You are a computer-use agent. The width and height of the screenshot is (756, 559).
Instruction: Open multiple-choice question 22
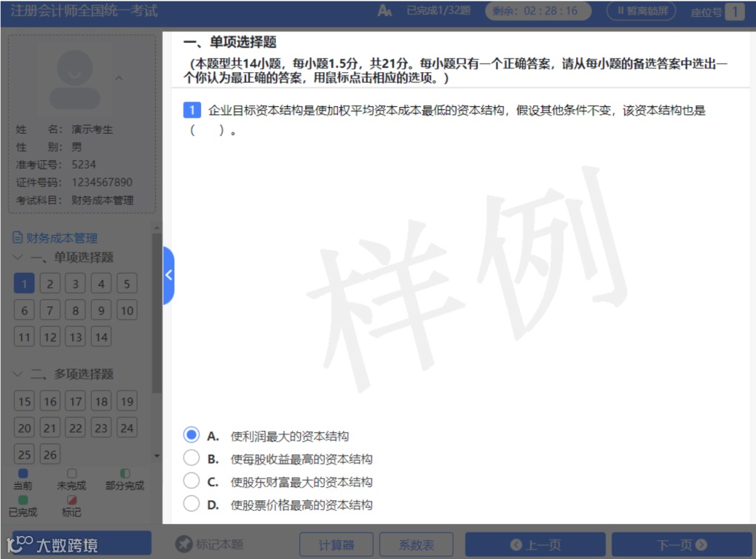pyautogui.click(x=75, y=427)
